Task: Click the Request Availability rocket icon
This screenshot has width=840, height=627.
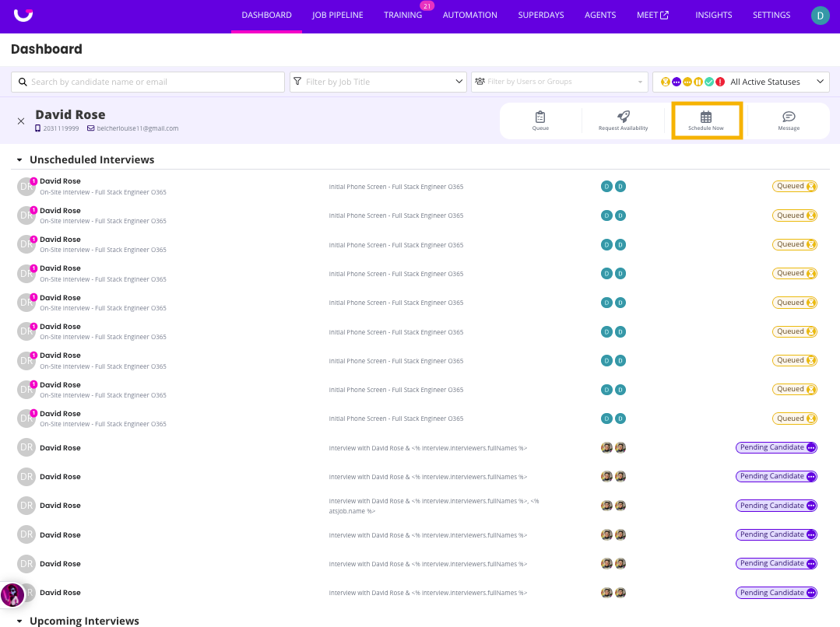Action: [x=623, y=116]
